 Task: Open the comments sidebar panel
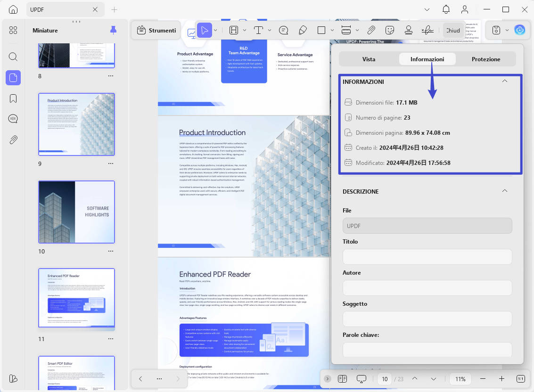click(x=13, y=119)
